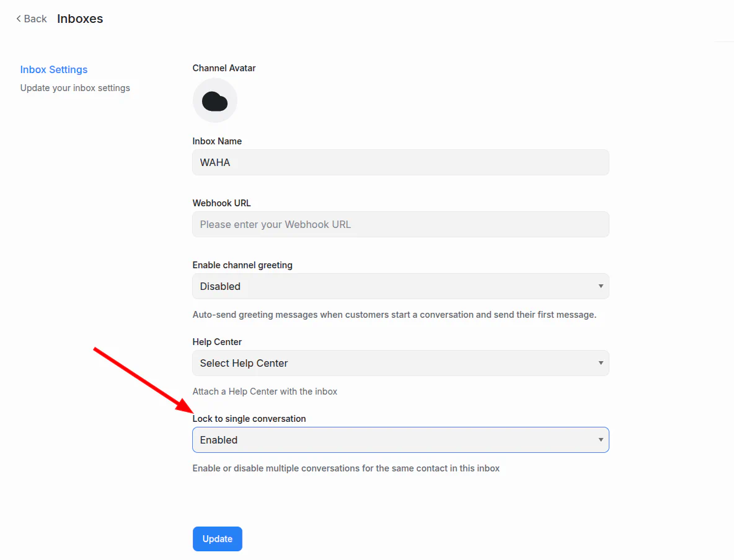Click the Back chevron arrow icon

click(19, 19)
